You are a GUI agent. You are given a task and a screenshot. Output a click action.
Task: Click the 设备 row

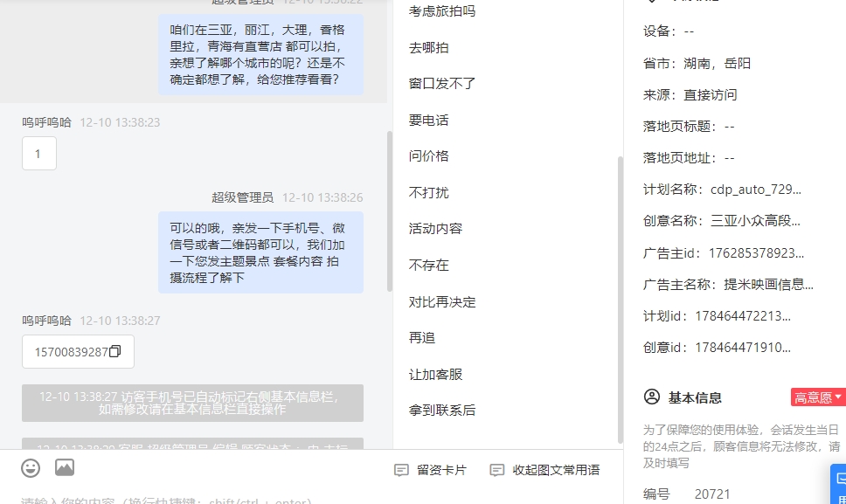pyautogui.click(x=669, y=31)
